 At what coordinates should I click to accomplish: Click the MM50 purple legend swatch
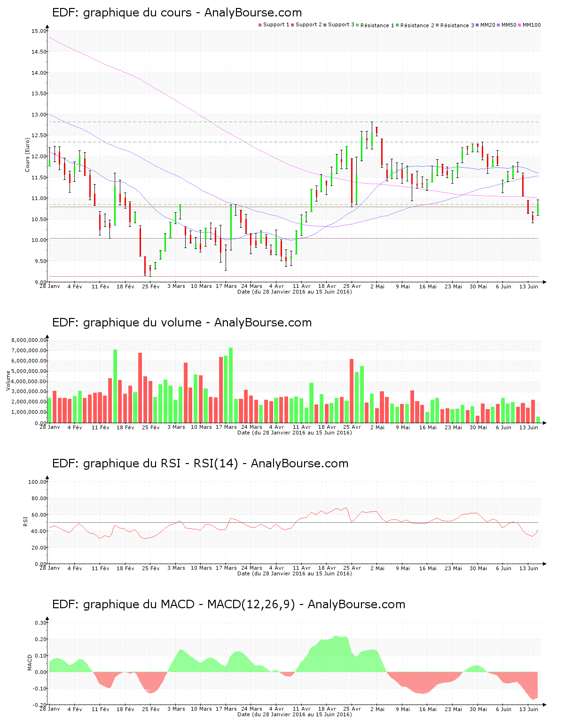point(499,25)
